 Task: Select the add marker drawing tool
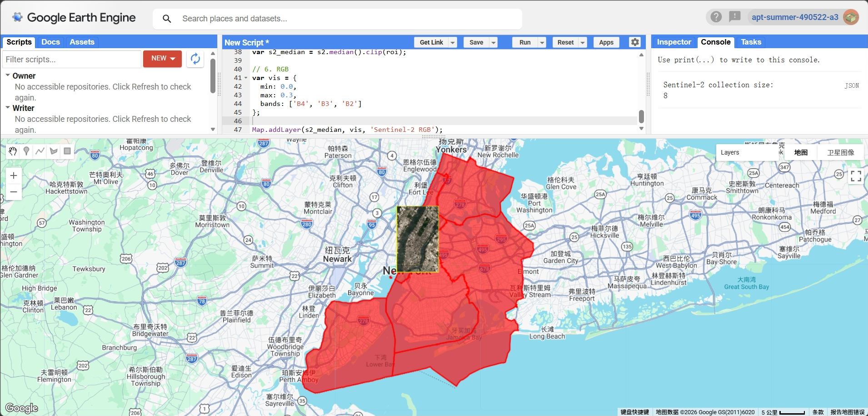(26, 151)
